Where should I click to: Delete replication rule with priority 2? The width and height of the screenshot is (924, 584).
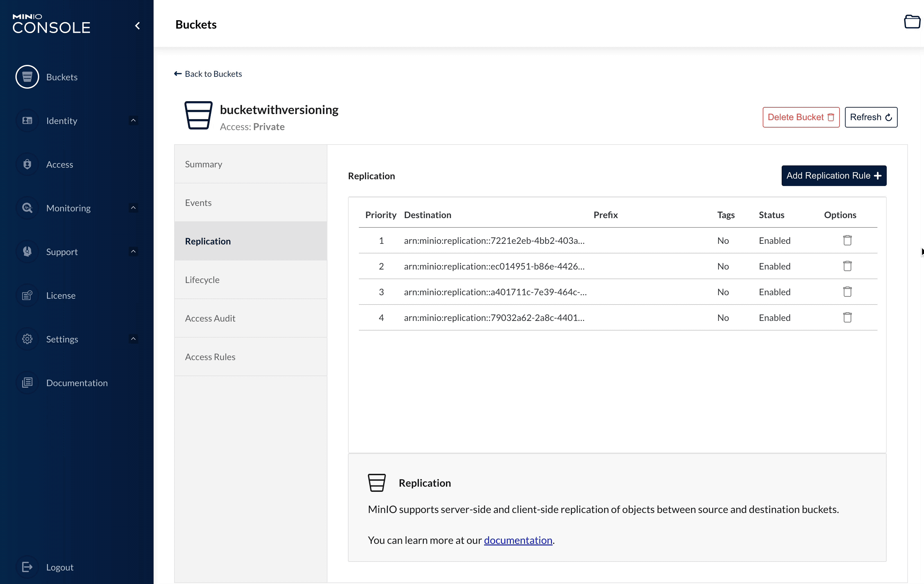pyautogui.click(x=847, y=266)
